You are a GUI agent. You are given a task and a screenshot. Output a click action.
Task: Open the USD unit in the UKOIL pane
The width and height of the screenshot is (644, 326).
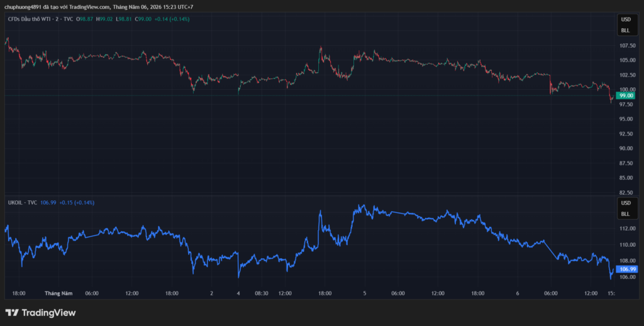[x=626, y=203]
